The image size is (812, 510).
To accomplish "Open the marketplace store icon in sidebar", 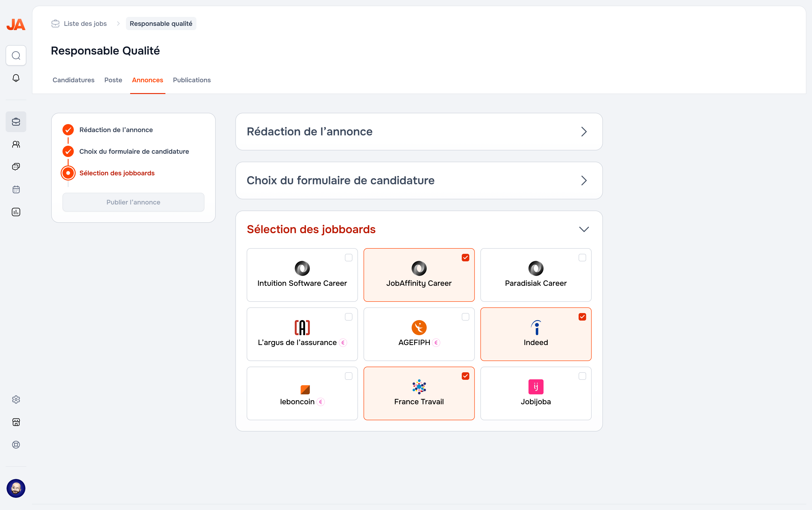I will pos(16,422).
